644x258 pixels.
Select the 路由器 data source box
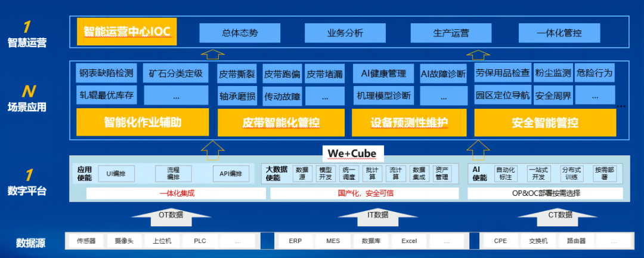(577, 241)
